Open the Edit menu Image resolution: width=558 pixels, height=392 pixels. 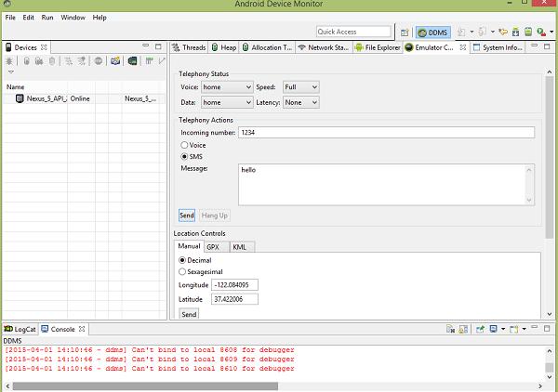(x=29, y=18)
